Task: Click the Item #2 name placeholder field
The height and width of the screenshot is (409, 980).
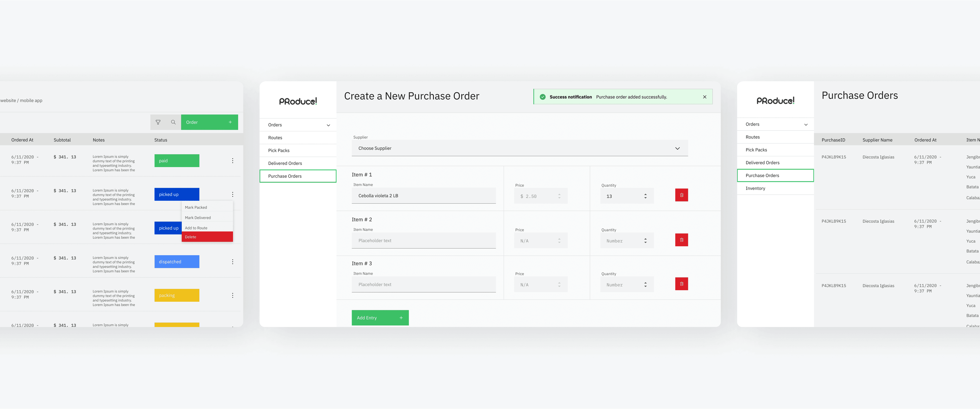Action: [424, 241]
